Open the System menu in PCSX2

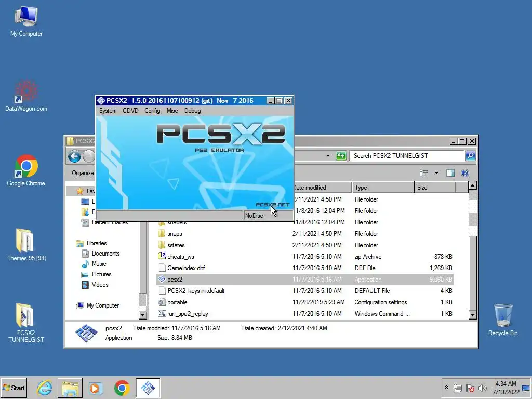click(108, 111)
